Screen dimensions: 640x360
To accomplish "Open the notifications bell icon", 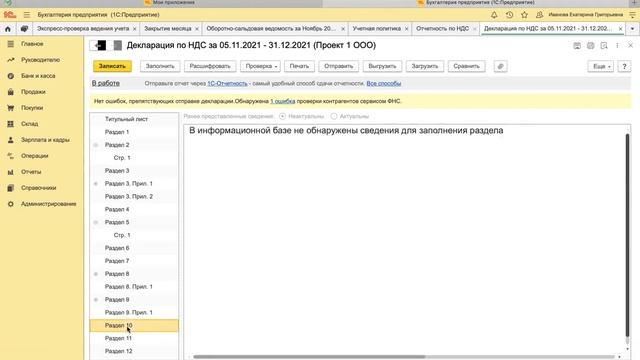I will coord(494,15).
